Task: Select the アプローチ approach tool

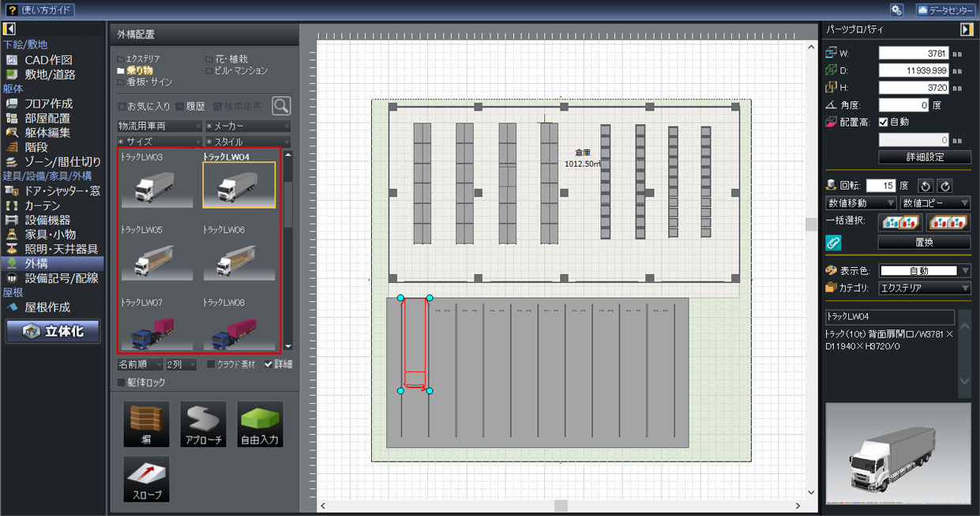Action: [203, 424]
